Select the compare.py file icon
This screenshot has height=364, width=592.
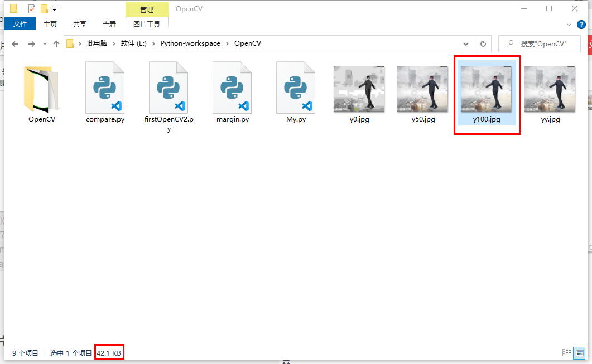pyautogui.click(x=105, y=88)
